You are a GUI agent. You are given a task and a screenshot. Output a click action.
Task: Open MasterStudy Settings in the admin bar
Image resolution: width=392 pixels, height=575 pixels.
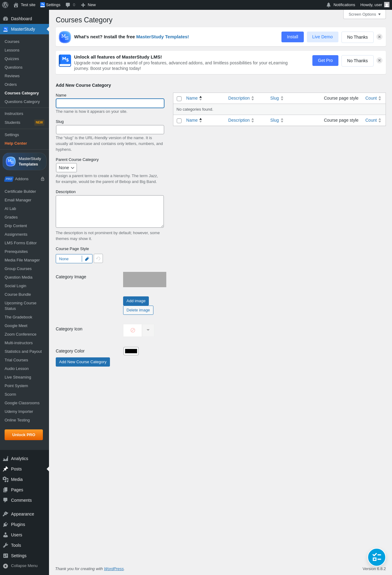click(50, 5)
